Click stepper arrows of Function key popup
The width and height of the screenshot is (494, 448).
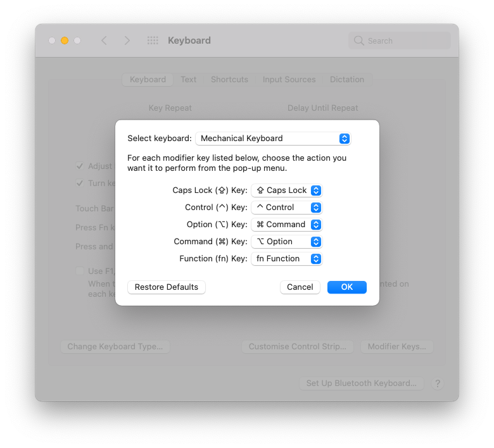pyautogui.click(x=316, y=259)
